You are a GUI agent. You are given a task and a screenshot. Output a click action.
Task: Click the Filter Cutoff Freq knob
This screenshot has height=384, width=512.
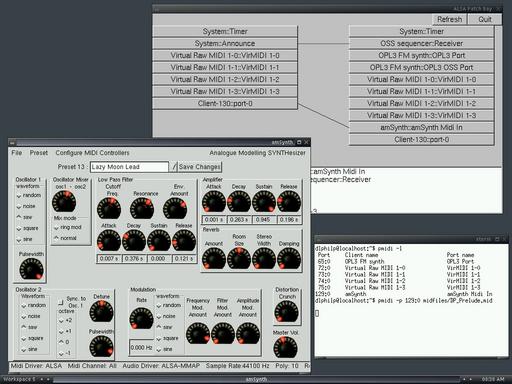109,208
